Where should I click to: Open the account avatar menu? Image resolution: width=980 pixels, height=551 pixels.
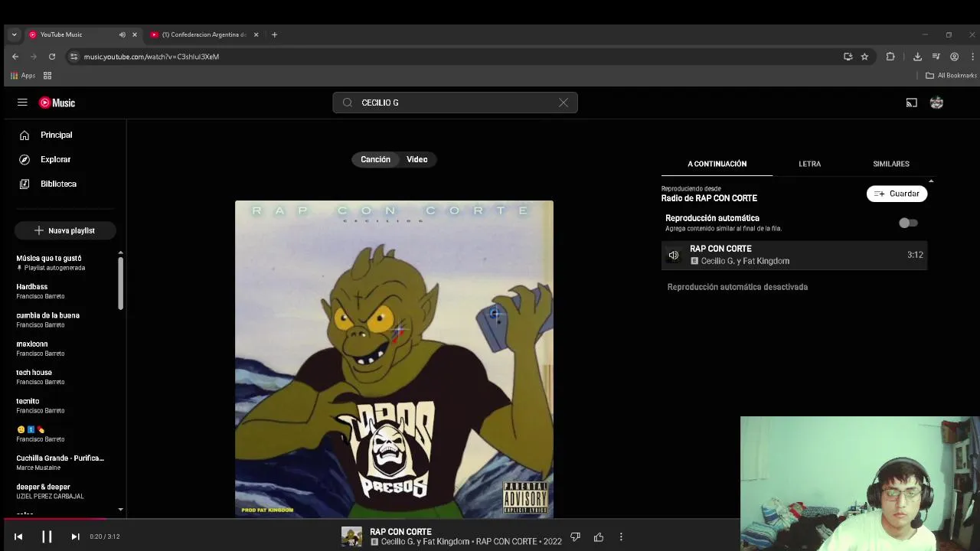pyautogui.click(x=936, y=103)
